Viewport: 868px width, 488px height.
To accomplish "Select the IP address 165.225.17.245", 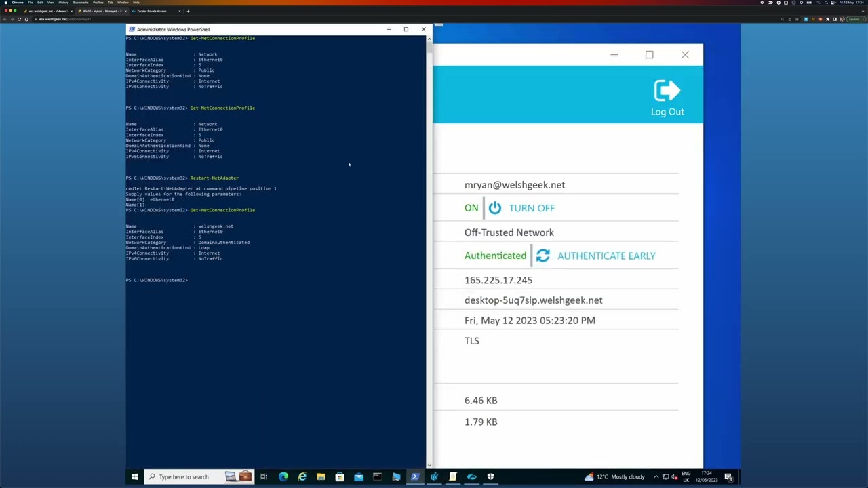I will click(498, 280).
